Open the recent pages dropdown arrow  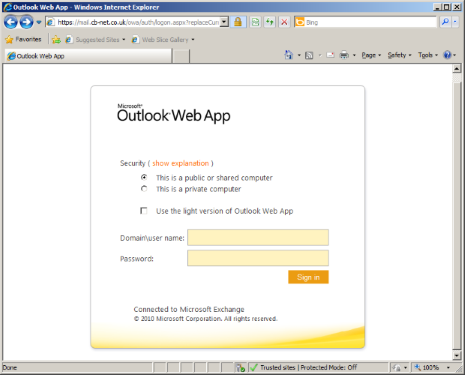click(39, 22)
